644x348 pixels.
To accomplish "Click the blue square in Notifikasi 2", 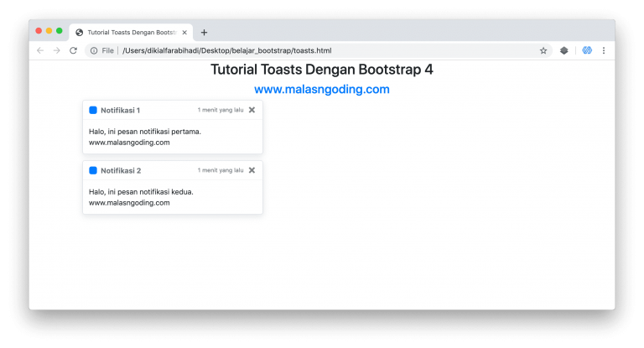I will 93,170.
